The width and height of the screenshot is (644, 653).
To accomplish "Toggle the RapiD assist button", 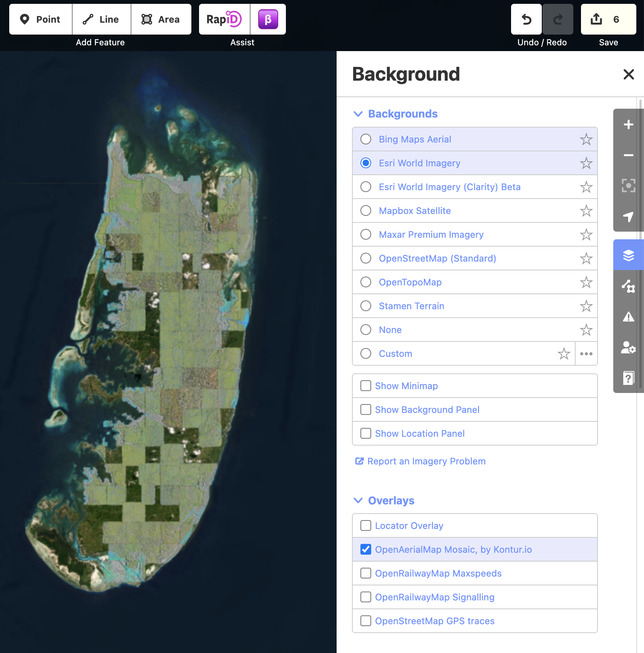I will [224, 19].
